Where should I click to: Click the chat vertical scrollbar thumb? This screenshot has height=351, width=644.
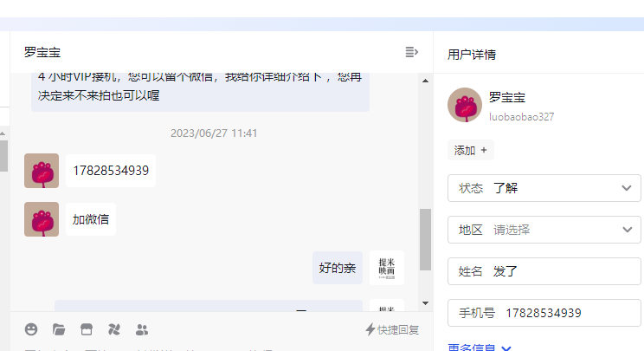pos(426,239)
